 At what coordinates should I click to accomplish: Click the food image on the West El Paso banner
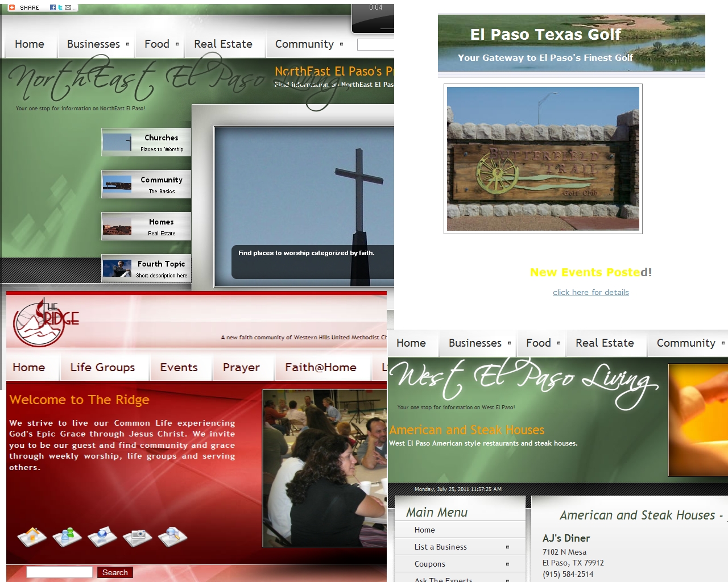coord(698,420)
